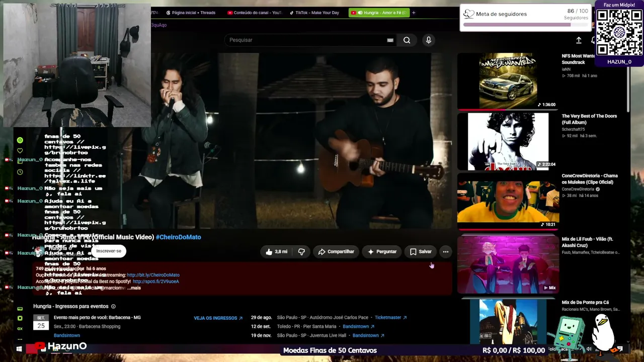Save video with the Salvar button

[421, 251]
